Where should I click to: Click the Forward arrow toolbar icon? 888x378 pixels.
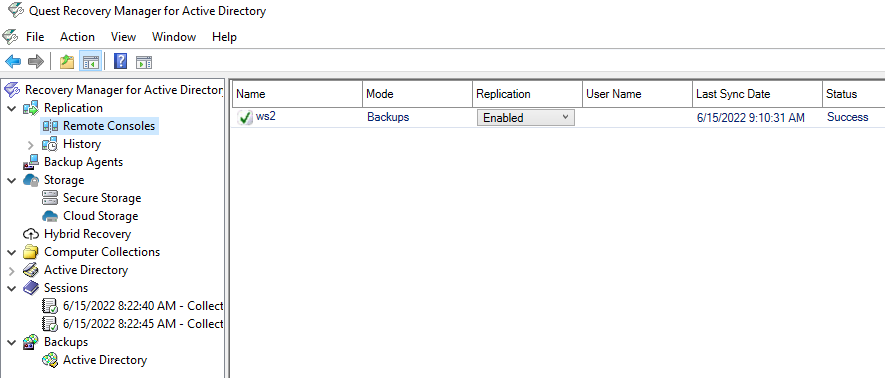[36, 61]
